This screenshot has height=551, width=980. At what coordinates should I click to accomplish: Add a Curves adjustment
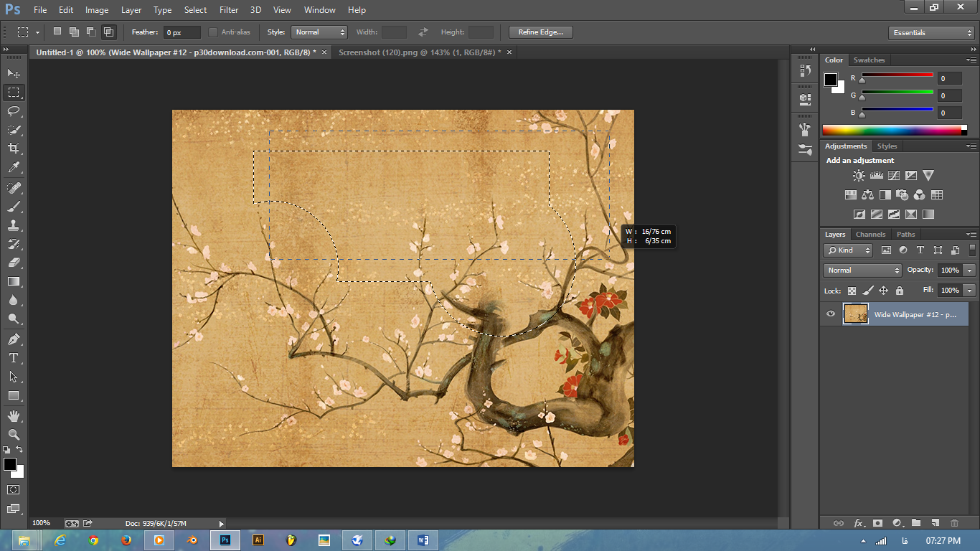pos(894,175)
